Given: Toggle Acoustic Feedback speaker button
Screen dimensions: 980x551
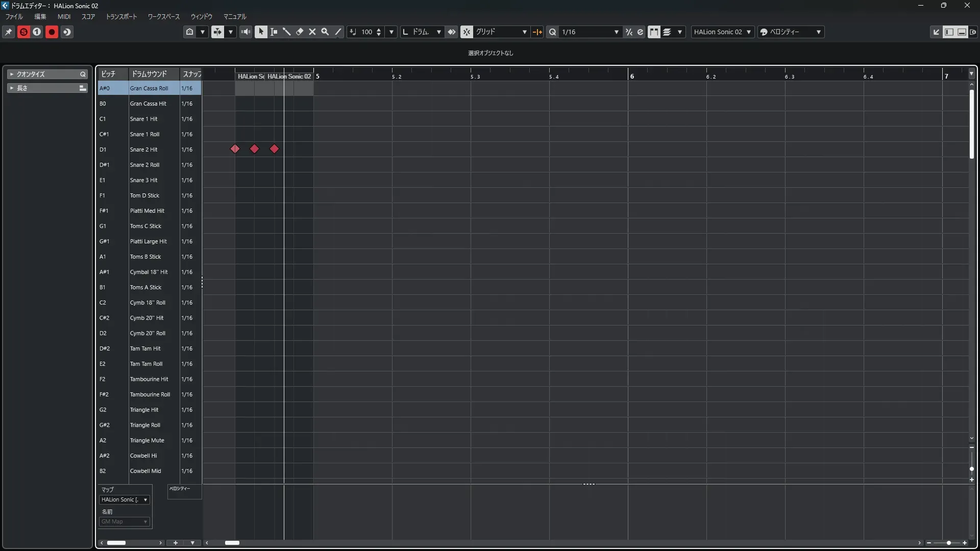Looking at the screenshot, I should [x=246, y=32].
